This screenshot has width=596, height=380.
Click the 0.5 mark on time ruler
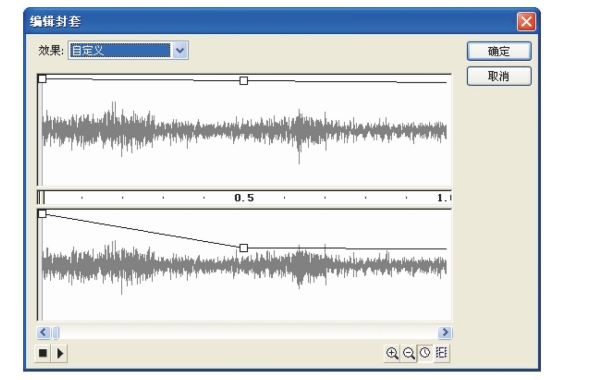244,198
